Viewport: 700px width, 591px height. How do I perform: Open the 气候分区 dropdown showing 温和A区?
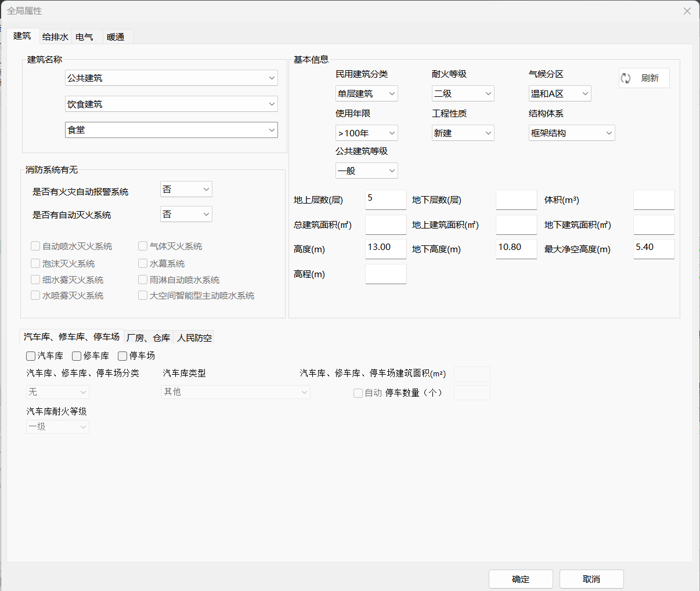[560, 93]
